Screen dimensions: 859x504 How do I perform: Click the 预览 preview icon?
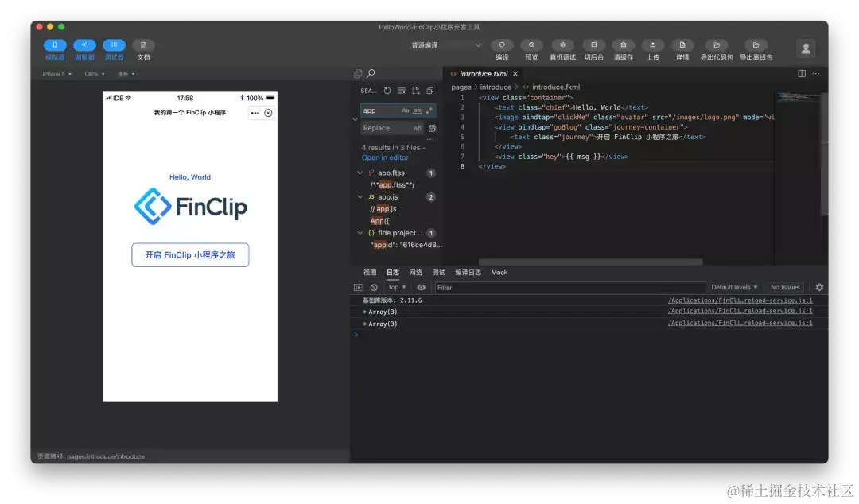pyautogui.click(x=531, y=45)
